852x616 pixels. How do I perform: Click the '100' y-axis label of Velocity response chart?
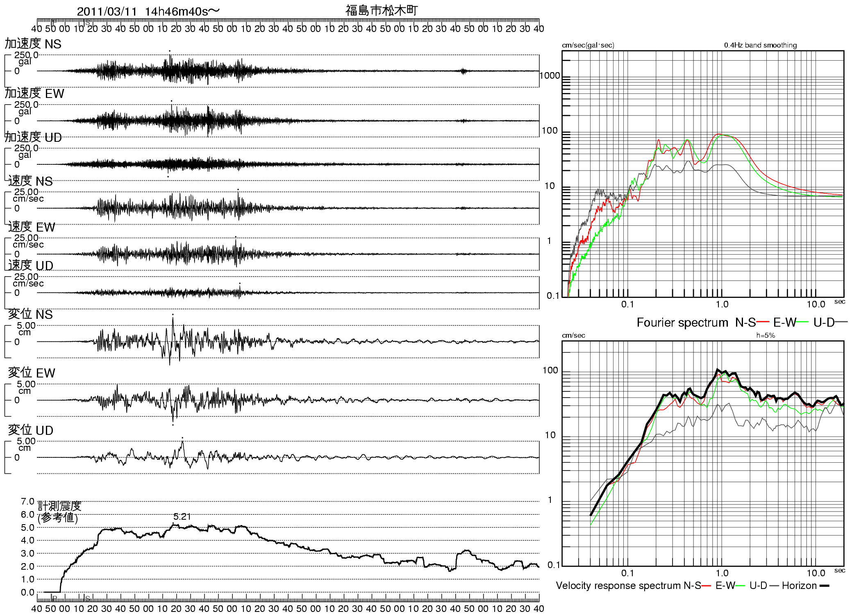(550, 371)
